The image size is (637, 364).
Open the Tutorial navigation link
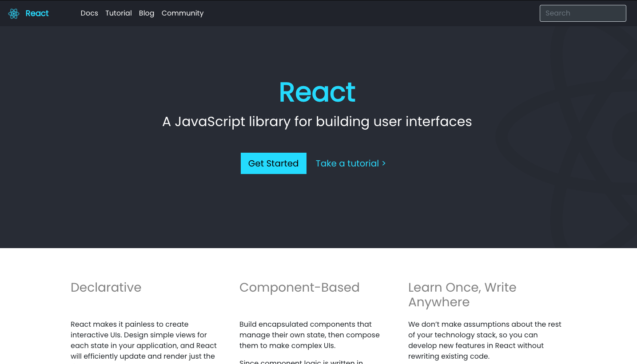[x=119, y=13]
